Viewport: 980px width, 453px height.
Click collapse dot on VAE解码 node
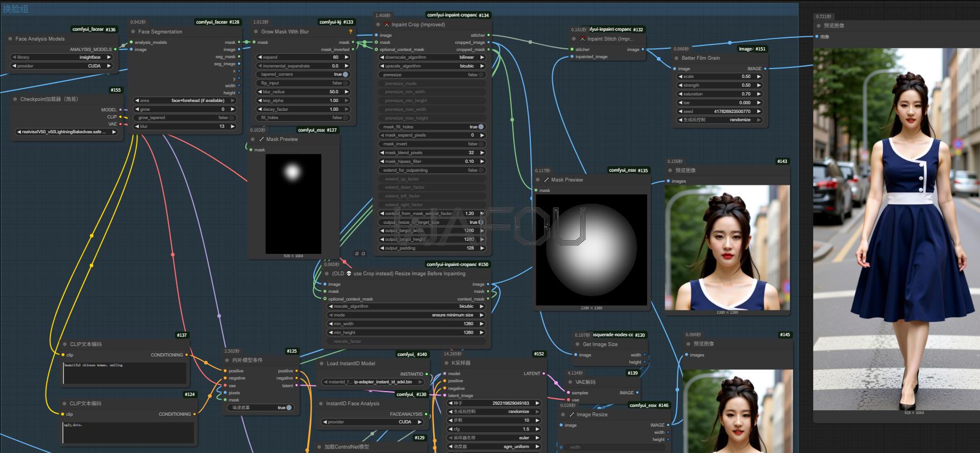[x=570, y=382]
